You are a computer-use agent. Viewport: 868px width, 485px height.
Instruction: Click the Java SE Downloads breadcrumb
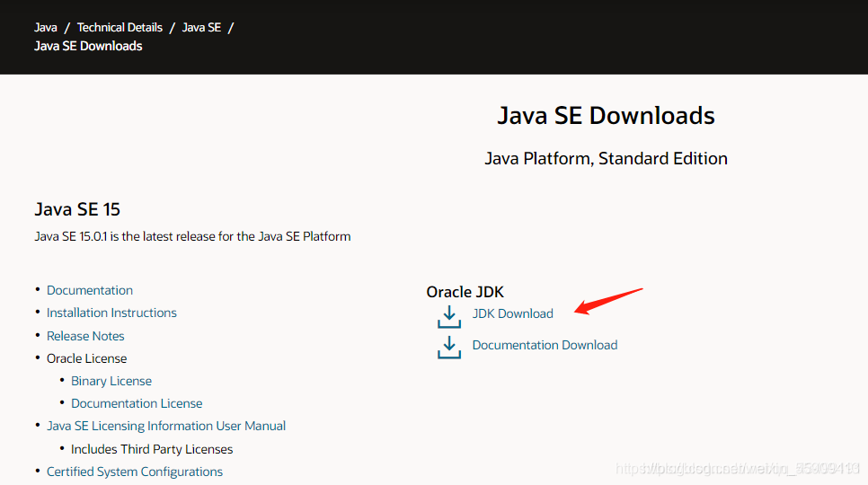tap(88, 46)
